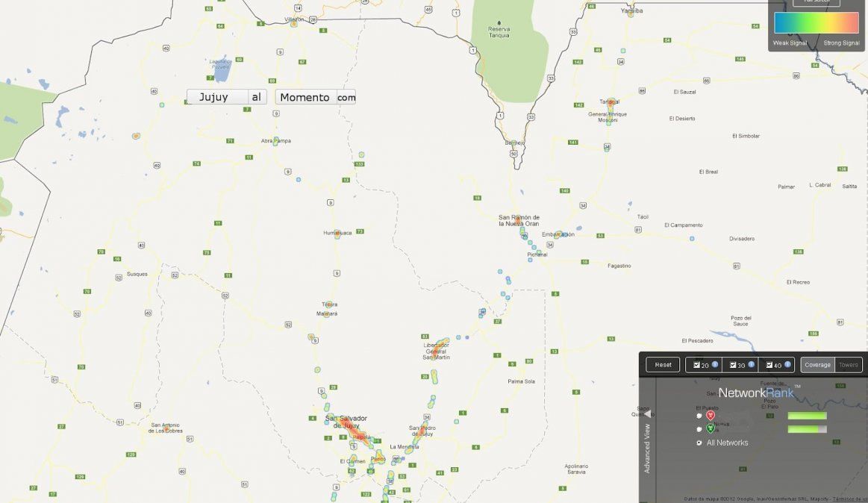Click the Full Screen button

(816, 2)
